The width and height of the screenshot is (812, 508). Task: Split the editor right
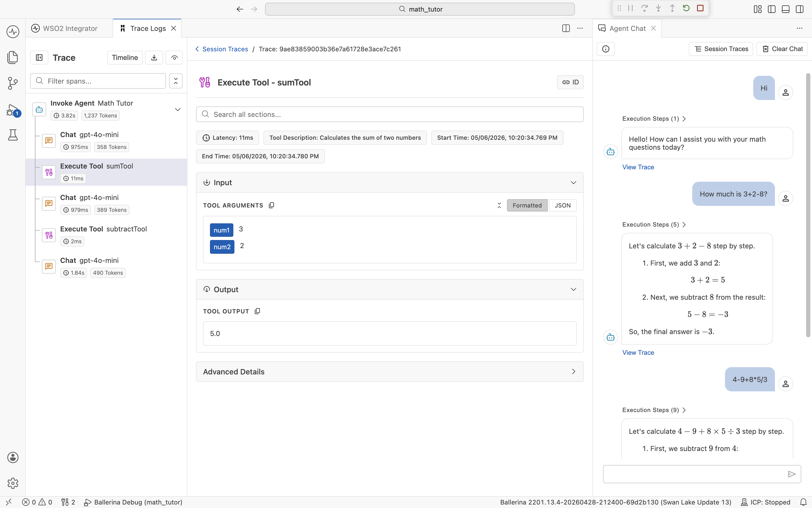pos(566,28)
